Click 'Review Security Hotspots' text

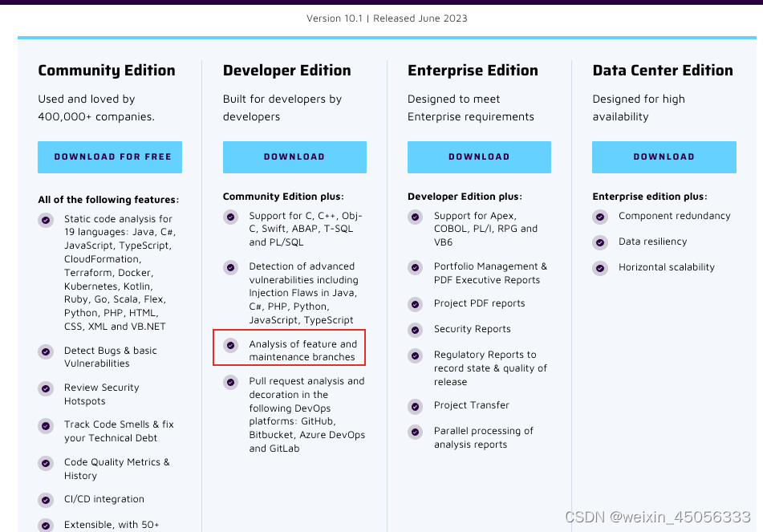(x=102, y=394)
